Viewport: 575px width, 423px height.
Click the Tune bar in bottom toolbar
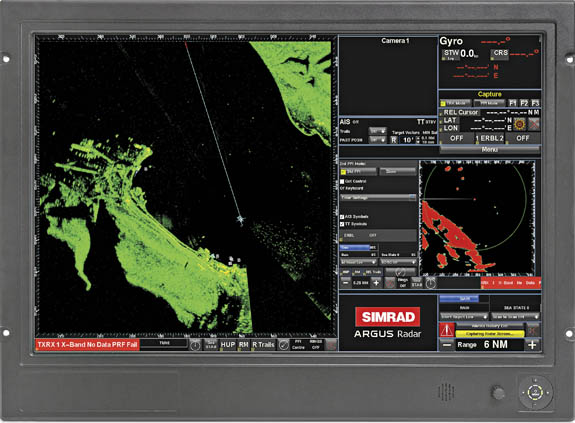click(x=164, y=343)
